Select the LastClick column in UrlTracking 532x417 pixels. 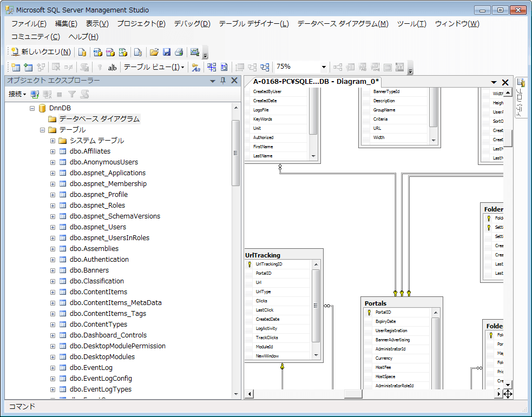click(265, 310)
